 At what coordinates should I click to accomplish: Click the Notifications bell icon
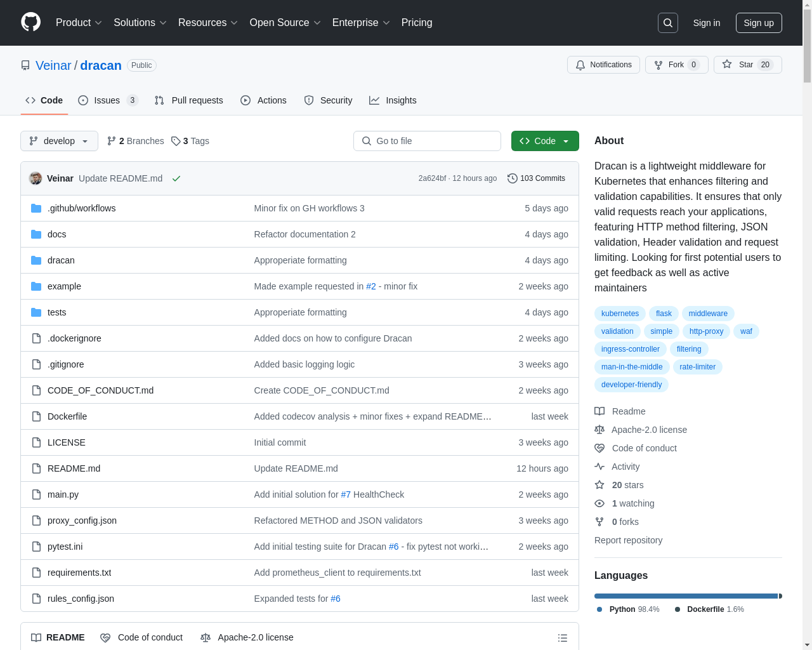(x=580, y=65)
